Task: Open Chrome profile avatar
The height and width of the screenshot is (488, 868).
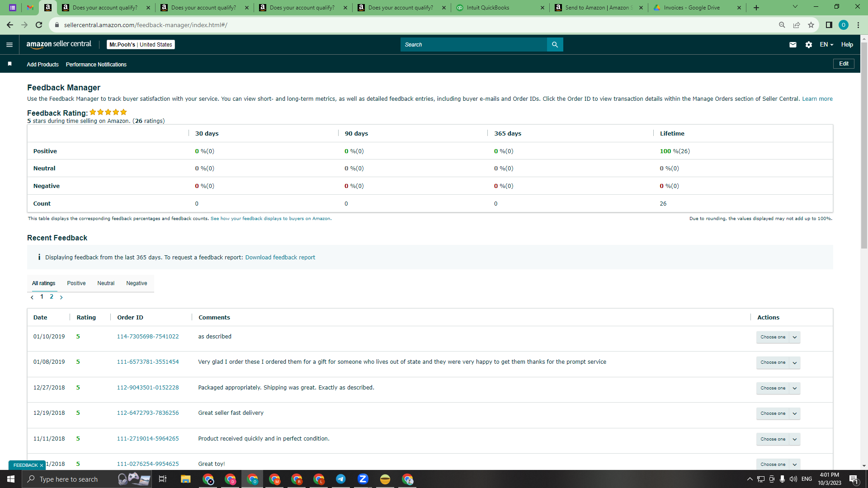Action: click(843, 25)
